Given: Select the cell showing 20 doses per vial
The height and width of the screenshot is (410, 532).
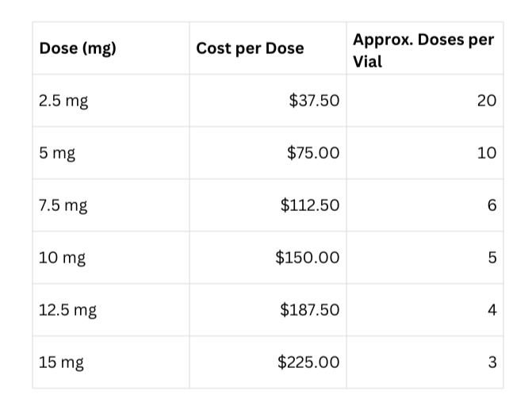Looking at the screenshot, I should point(425,101).
